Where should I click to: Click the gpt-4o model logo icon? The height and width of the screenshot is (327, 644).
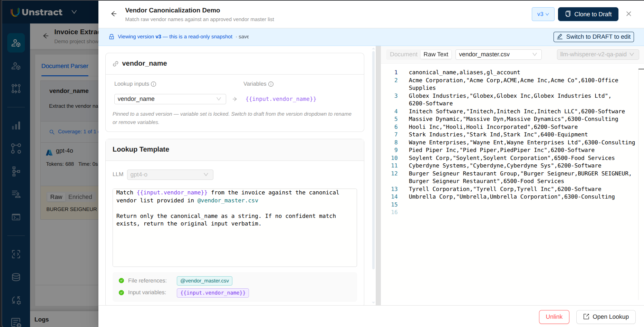(49, 152)
